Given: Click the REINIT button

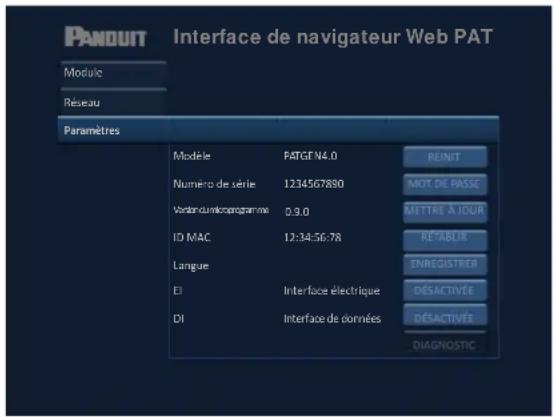Looking at the screenshot, I should (445, 157).
